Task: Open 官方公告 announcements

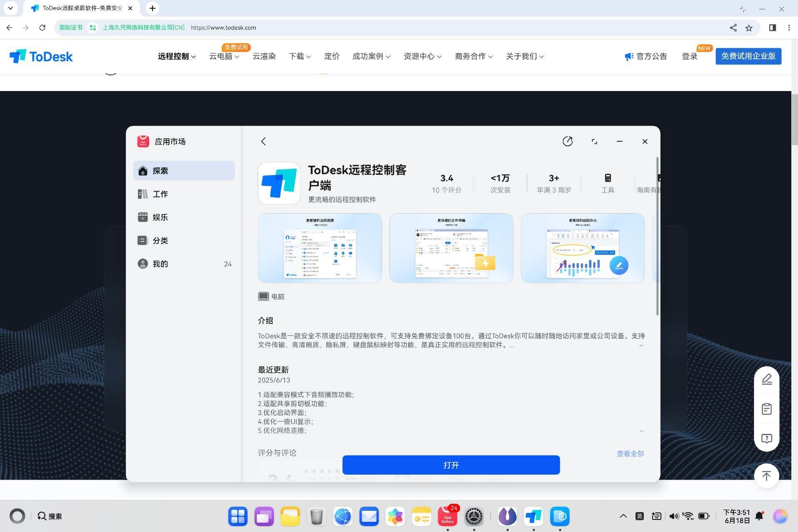Action: pos(645,56)
